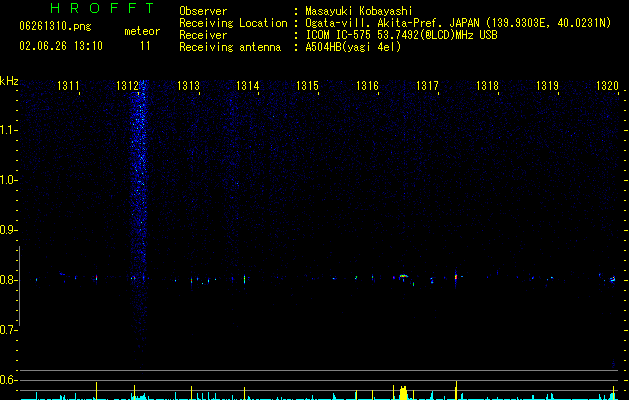Click observer name Masayuki Kobayashi
The image size is (629, 400).
359,11
